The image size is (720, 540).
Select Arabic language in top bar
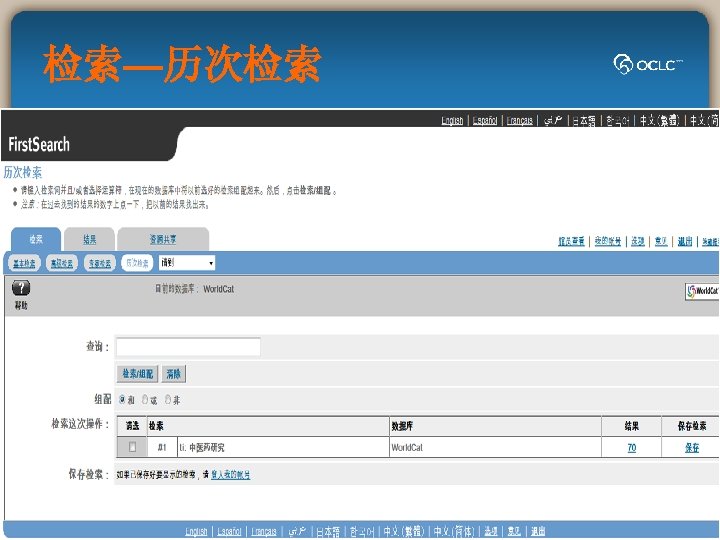[x=553, y=120]
